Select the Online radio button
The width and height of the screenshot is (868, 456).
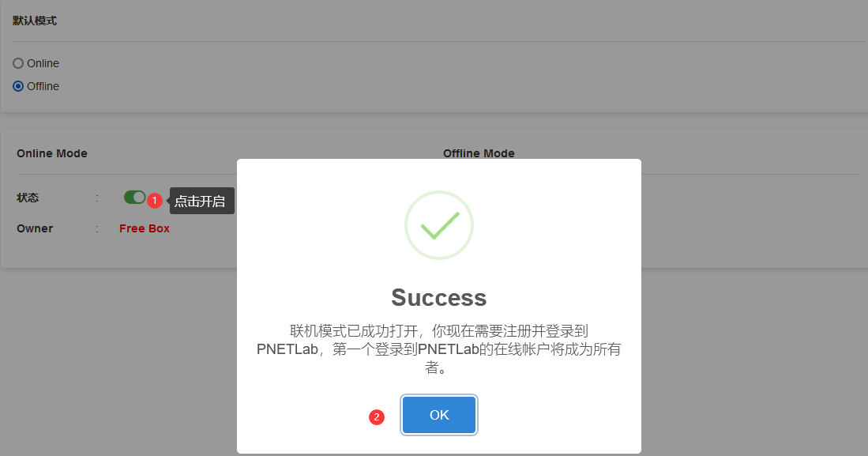tap(18, 63)
